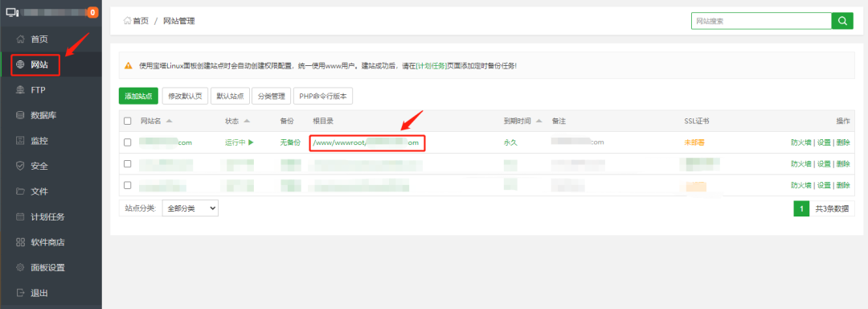Viewport: 868px width, 309px height.
Task: Click the 备注 cell of first row
Action: [x=577, y=142]
